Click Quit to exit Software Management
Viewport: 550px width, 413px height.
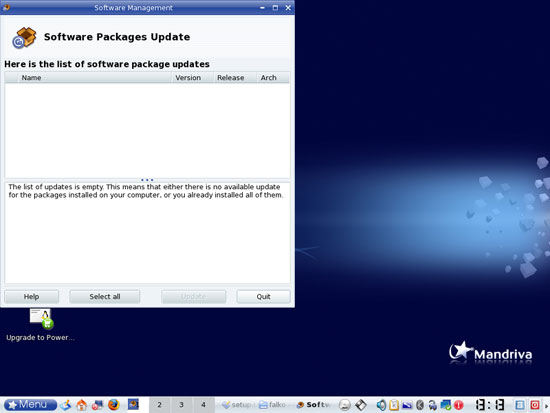point(263,297)
